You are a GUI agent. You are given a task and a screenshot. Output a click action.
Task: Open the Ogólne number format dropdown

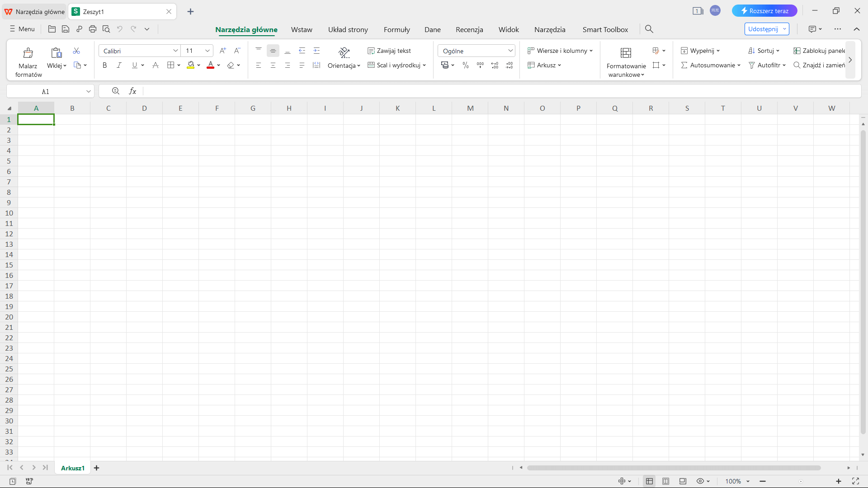point(510,51)
